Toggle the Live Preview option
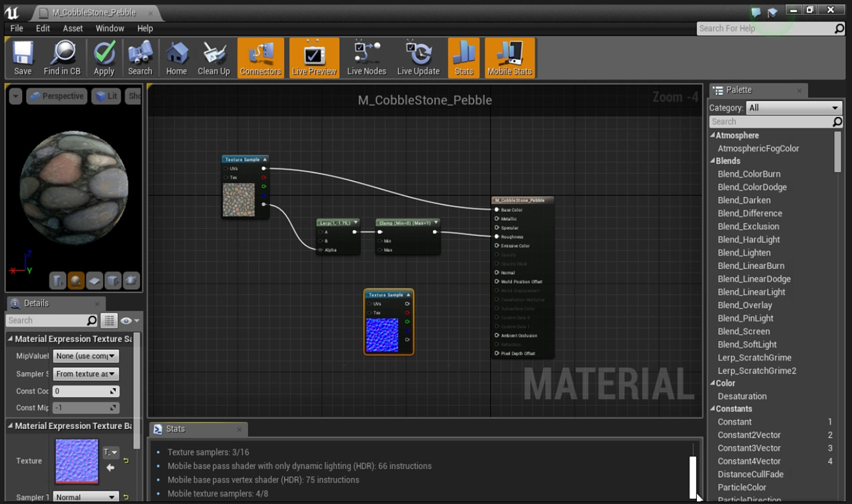This screenshot has height=504, width=852. pyautogui.click(x=314, y=58)
